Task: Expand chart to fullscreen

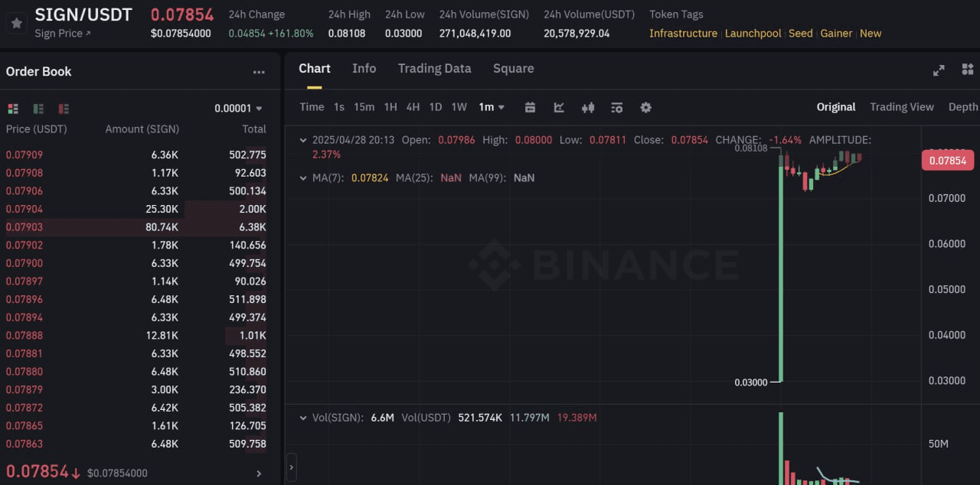Action: 939,70
